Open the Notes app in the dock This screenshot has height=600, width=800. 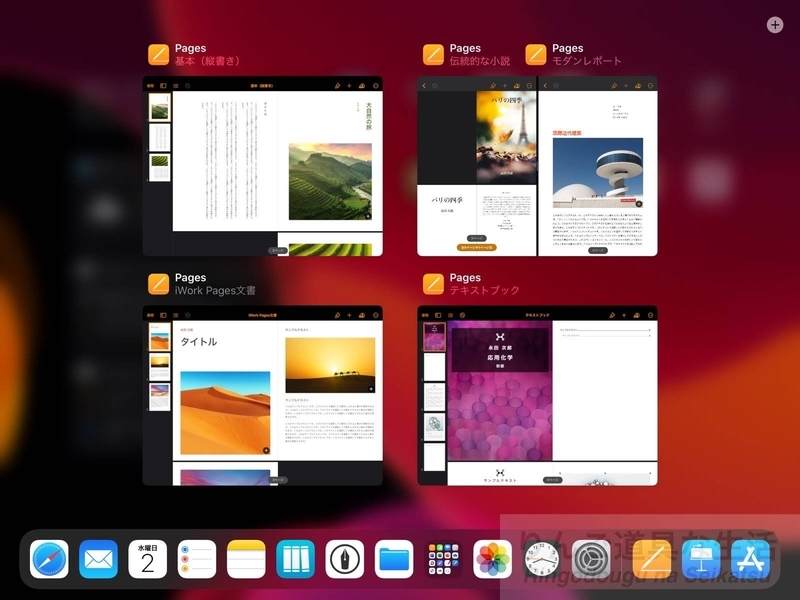click(246, 559)
